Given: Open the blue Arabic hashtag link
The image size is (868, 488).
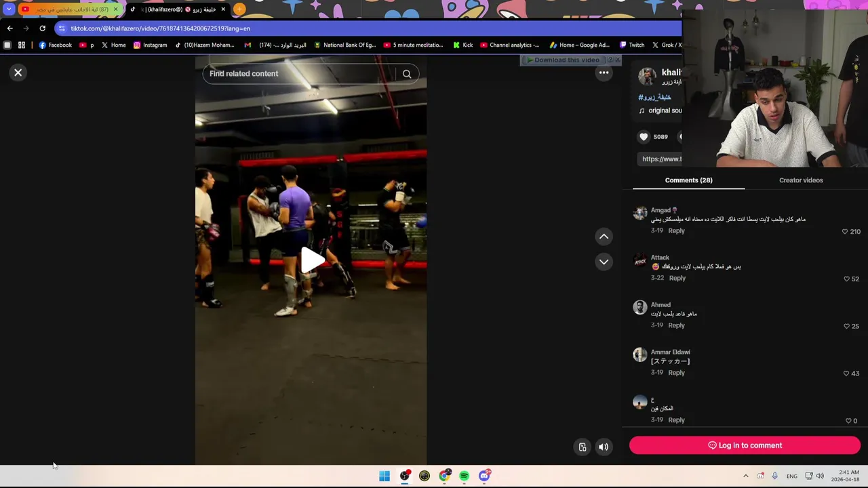Looking at the screenshot, I should coord(654,98).
